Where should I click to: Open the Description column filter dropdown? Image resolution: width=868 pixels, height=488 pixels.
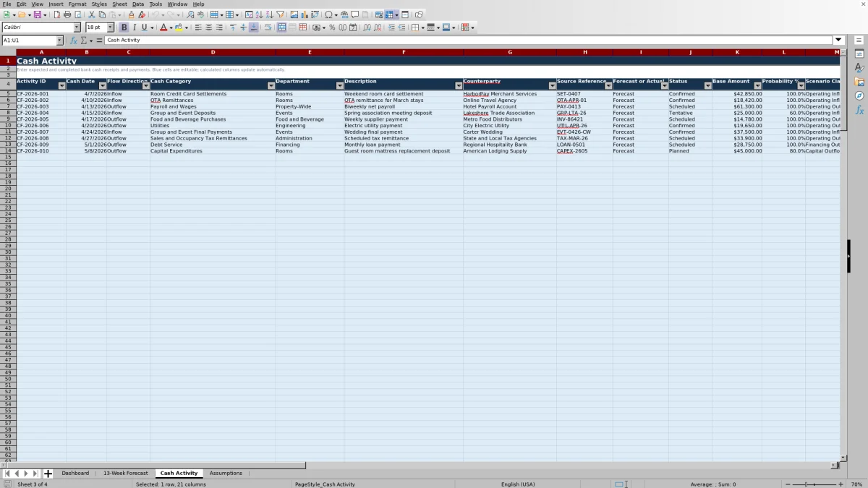(x=459, y=85)
